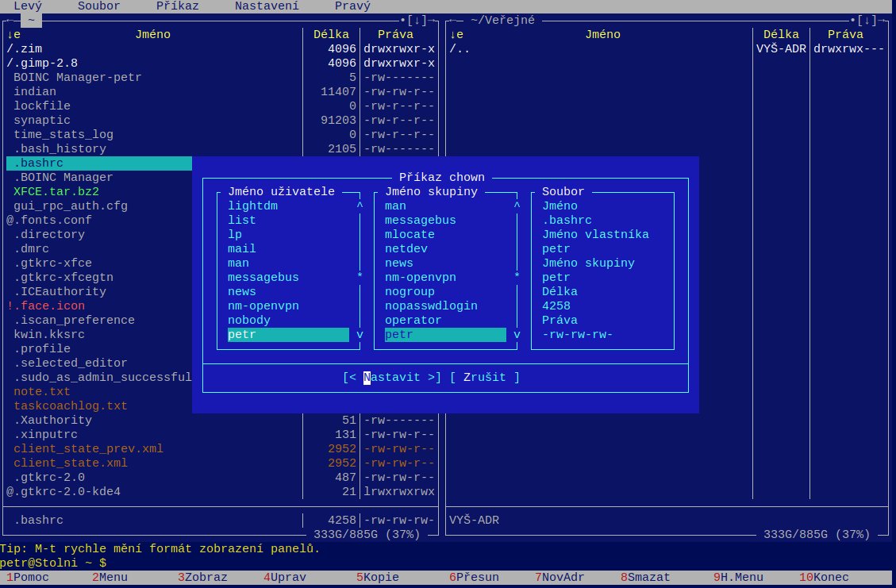This screenshot has width=896, height=588.
Task: Select /.. parent directory in right panel
Action: click(460, 48)
